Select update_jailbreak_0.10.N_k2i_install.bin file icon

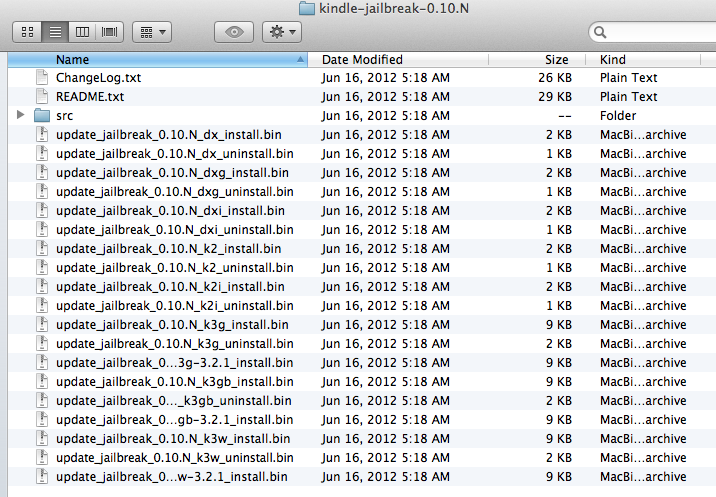(42, 286)
